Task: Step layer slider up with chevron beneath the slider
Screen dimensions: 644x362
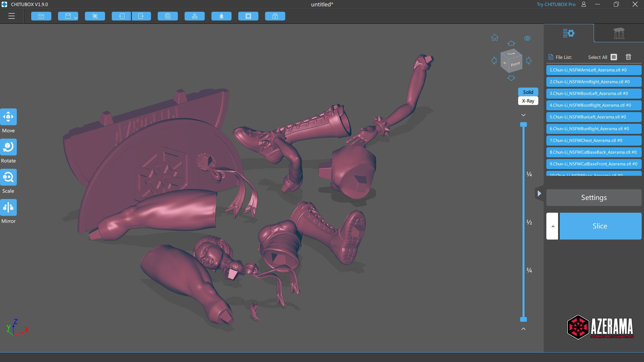Action: coord(524,329)
